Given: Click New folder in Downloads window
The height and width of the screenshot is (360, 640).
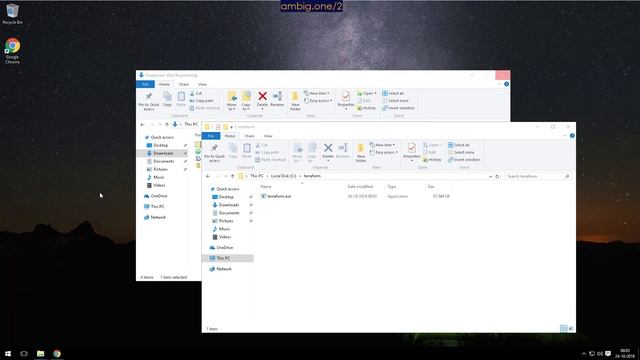Looking at the screenshot, I should (x=295, y=101).
